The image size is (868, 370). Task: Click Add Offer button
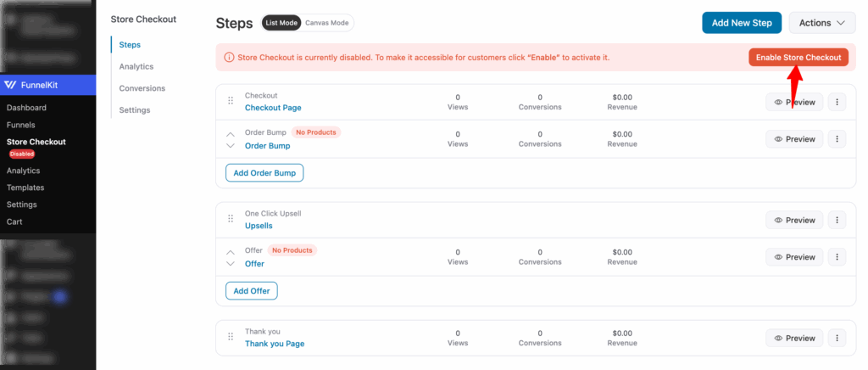click(252, 291)
